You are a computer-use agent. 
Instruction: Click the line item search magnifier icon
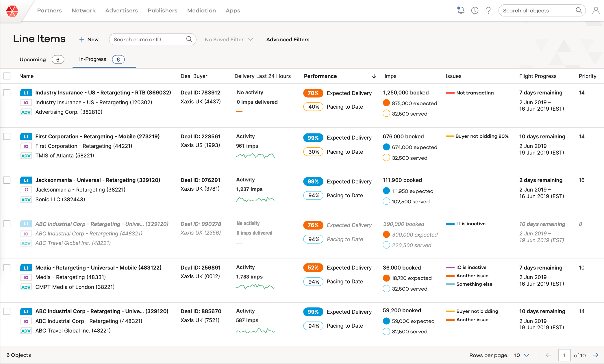click(x=189, y=39)
